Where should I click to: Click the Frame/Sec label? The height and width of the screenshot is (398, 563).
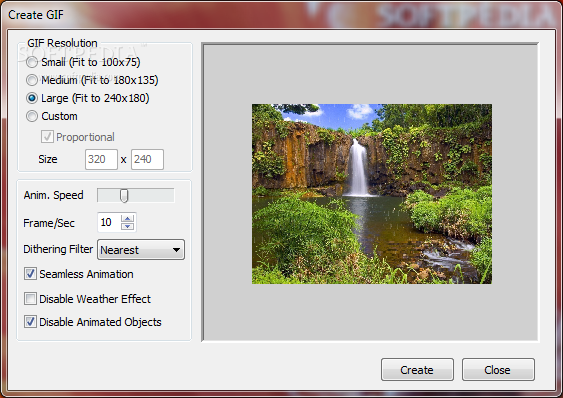(x=49, y=223)
